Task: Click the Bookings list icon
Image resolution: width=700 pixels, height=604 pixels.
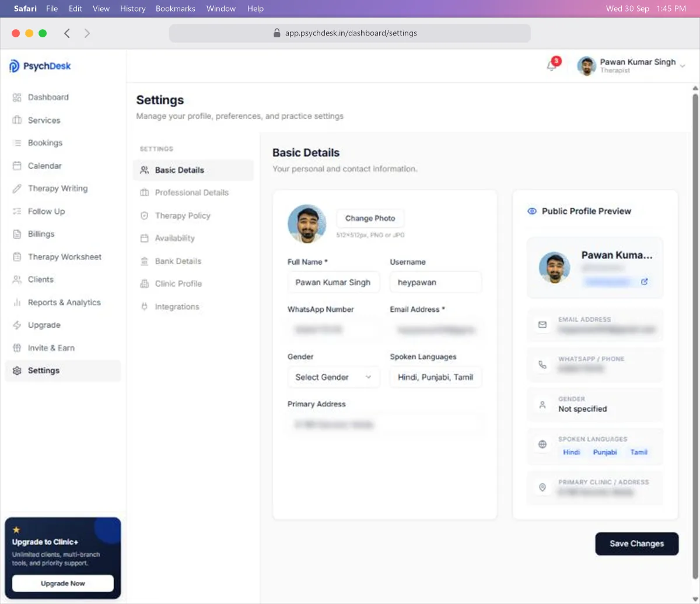Action: (17, 143)
